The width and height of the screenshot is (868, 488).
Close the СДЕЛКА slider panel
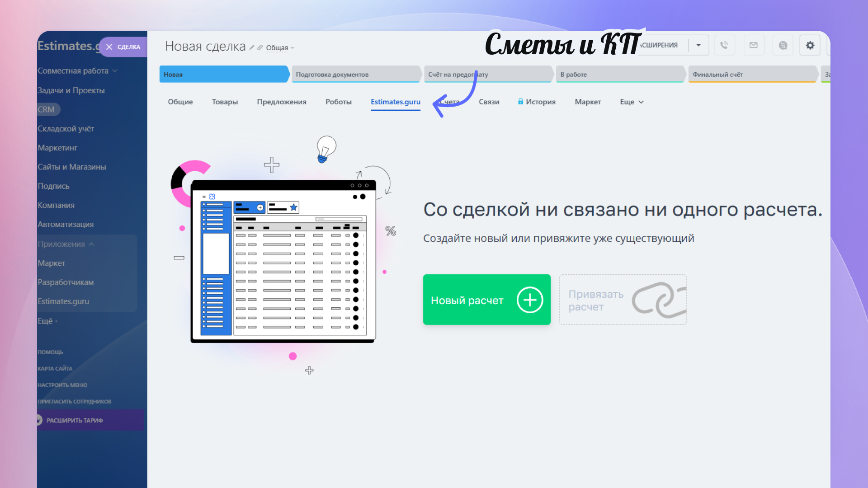109,47
